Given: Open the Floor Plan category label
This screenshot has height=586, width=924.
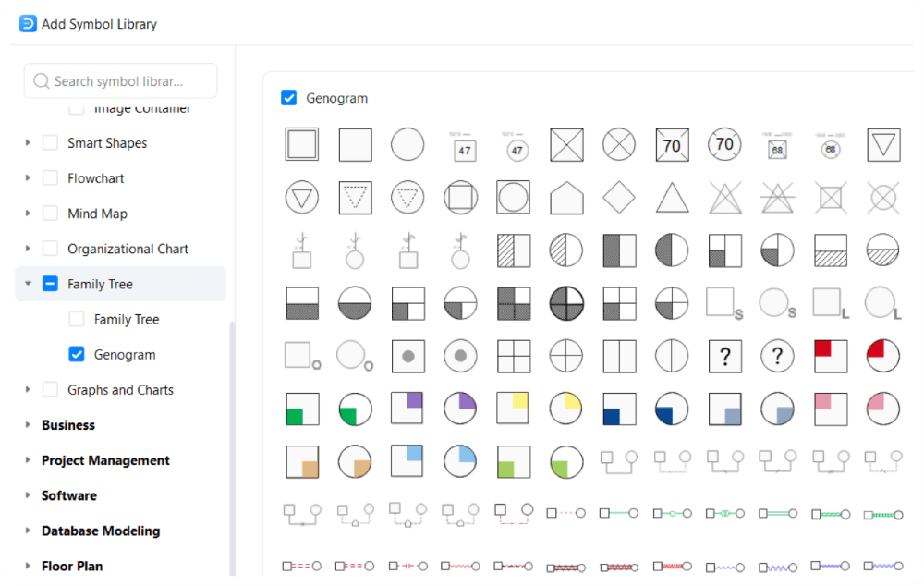Looking at the screenshot, I should click(72, 566).
